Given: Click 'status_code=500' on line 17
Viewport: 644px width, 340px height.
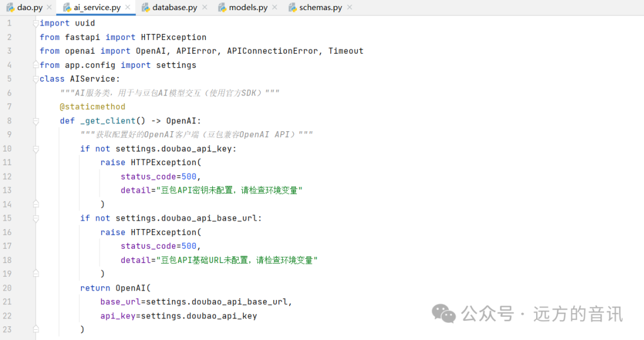Looking at the screenshot, I should [159, 246].
